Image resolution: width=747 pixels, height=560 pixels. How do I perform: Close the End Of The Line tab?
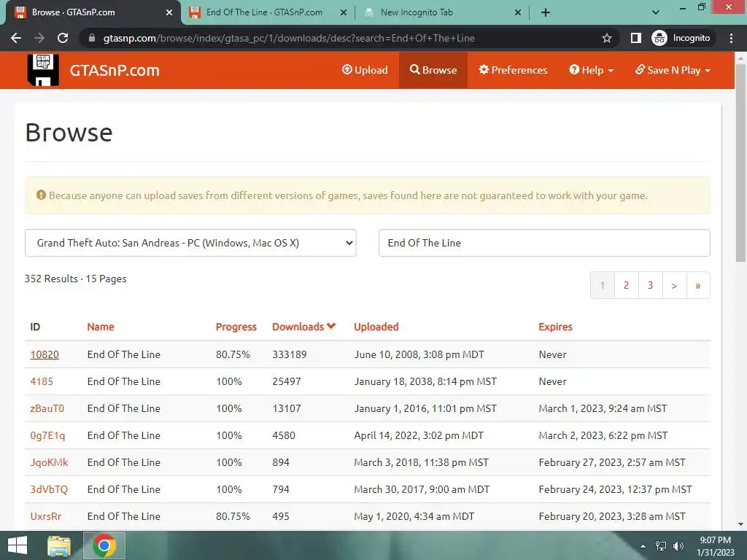(x=344, y=12)
